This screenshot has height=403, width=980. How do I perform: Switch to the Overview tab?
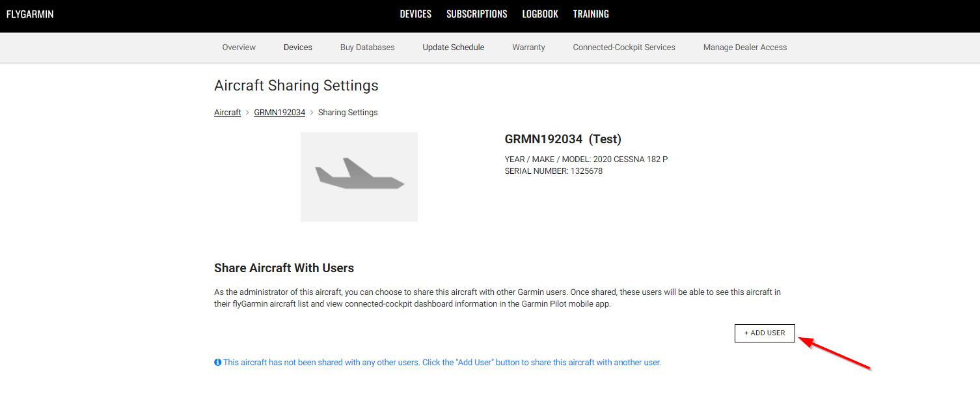(239, 48)
